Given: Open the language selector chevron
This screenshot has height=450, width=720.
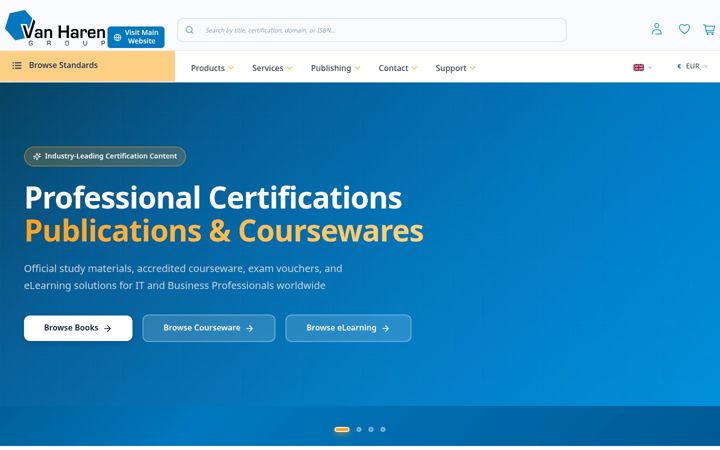Looking at the screenshot, I should (650, 68).
